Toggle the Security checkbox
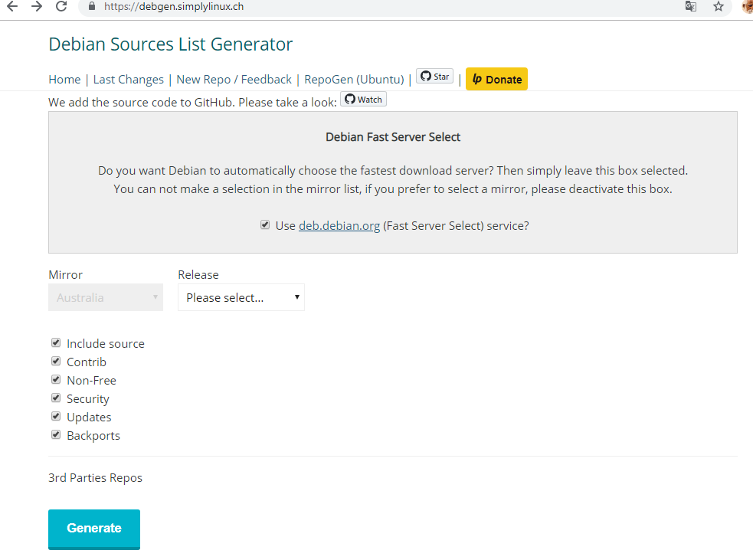The image size is (753, 560). coord(56,398)
